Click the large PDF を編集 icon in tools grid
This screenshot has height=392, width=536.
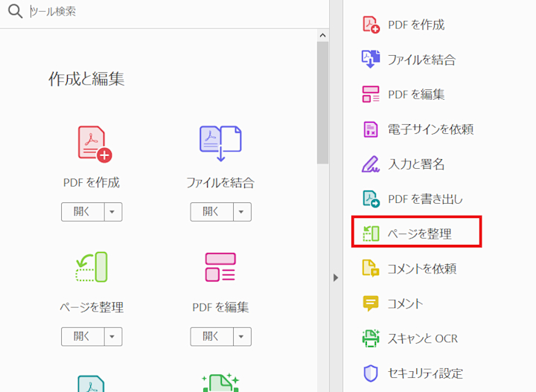click(220, 267)
